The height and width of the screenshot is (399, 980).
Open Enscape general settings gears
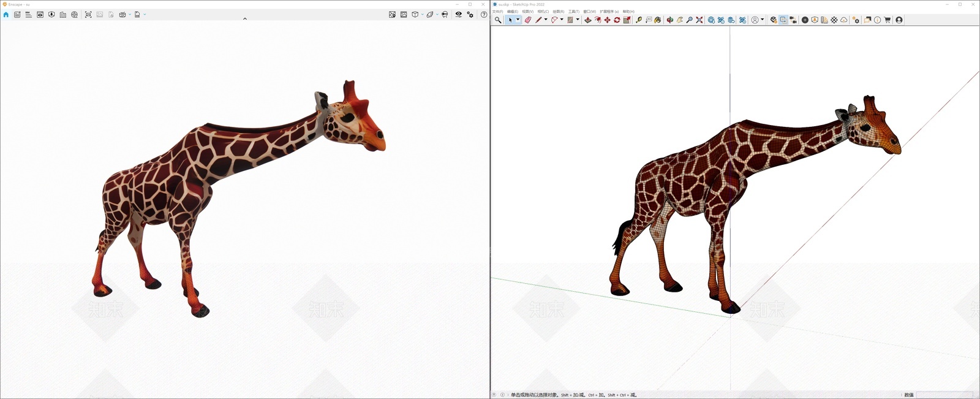pyautogui.click(x=470, y=14)
